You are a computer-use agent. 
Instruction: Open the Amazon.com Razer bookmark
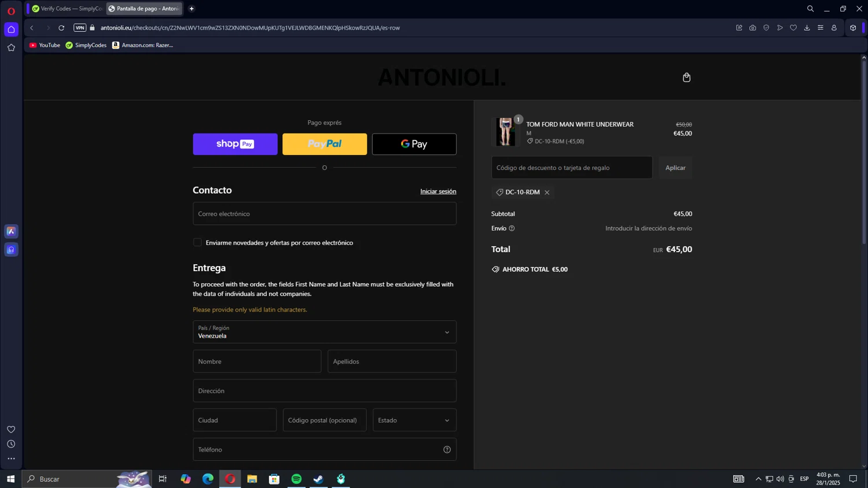tap(142, 45)
